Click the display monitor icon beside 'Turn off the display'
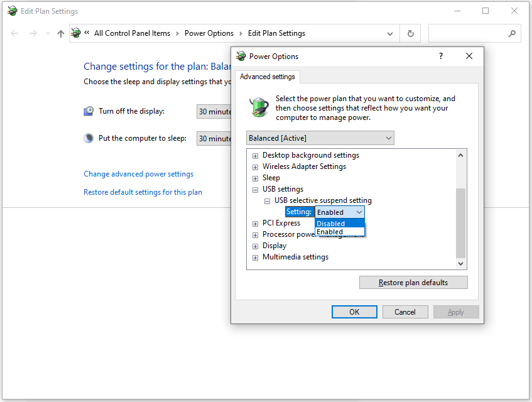The width and height of the screenshot is (532, 402). pos(88,111)
